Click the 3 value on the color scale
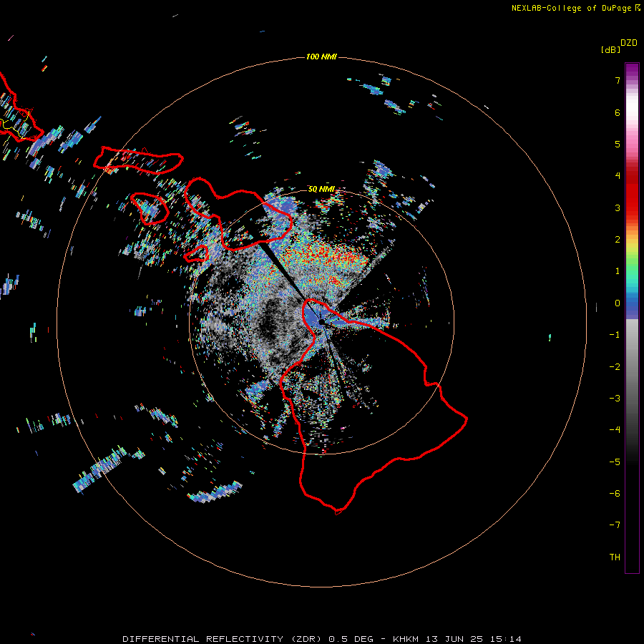 tap(618, 208)
